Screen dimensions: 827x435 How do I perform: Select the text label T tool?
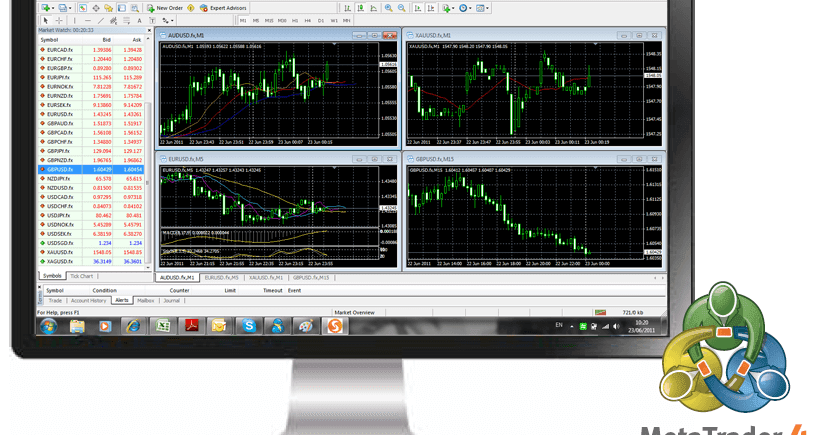click(152, 21)
